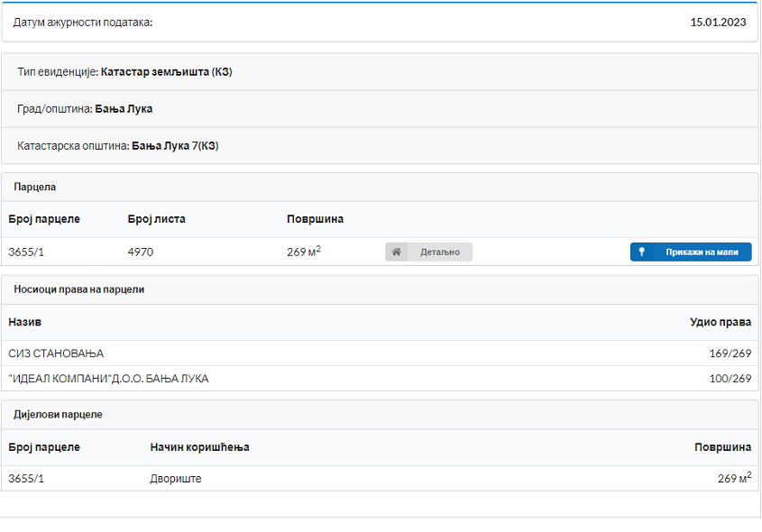Click sheet number 4970
This screenshot has width=762, height=532.
141,252
